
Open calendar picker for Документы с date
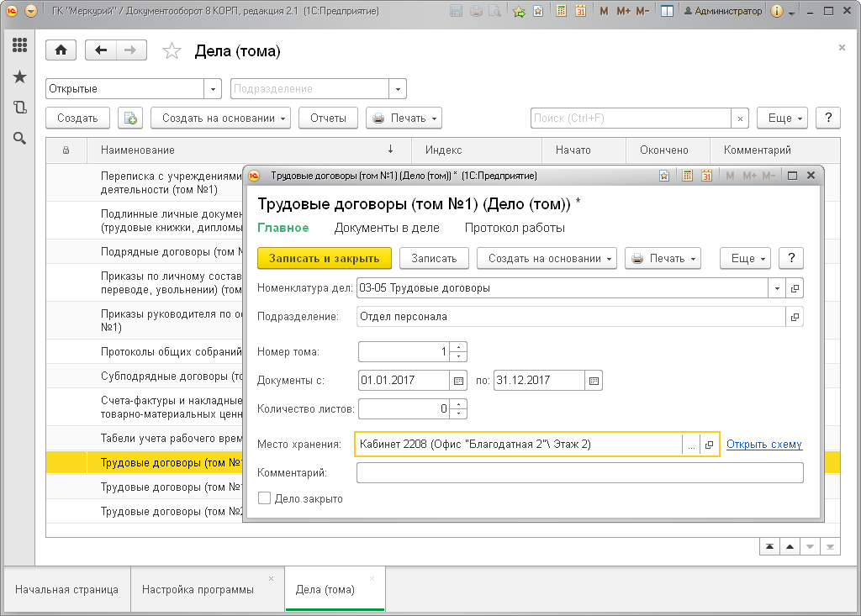(458, 381)
